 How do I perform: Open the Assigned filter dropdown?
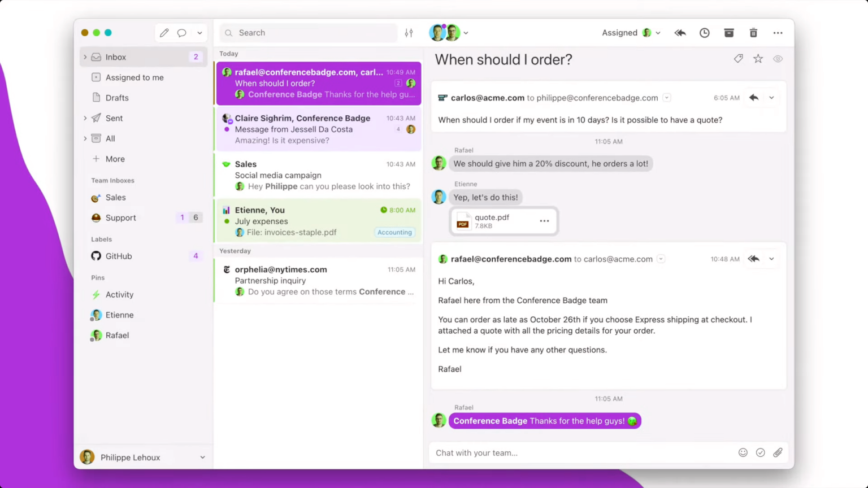pos(631,33)
